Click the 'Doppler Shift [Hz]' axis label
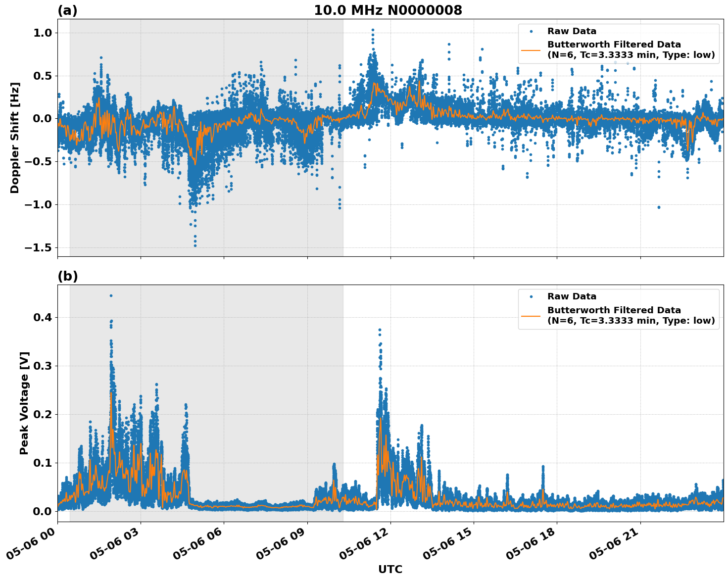 coord(15,138)
